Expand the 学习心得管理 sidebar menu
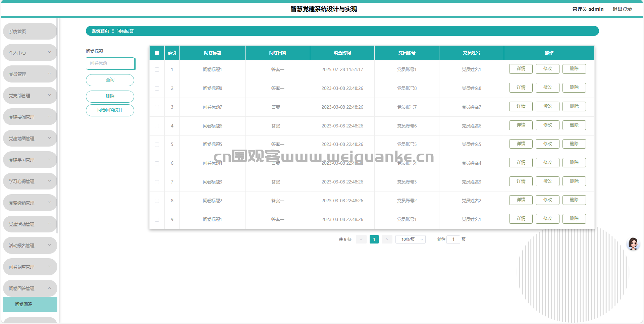Viewport: 644px width, 324px height. click(30, 181)
